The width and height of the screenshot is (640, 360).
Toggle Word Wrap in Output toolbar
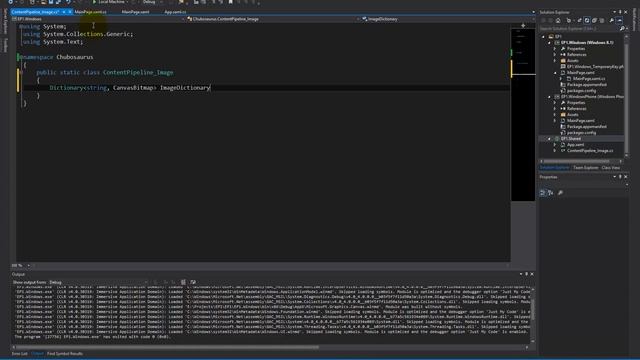(193, 282)
